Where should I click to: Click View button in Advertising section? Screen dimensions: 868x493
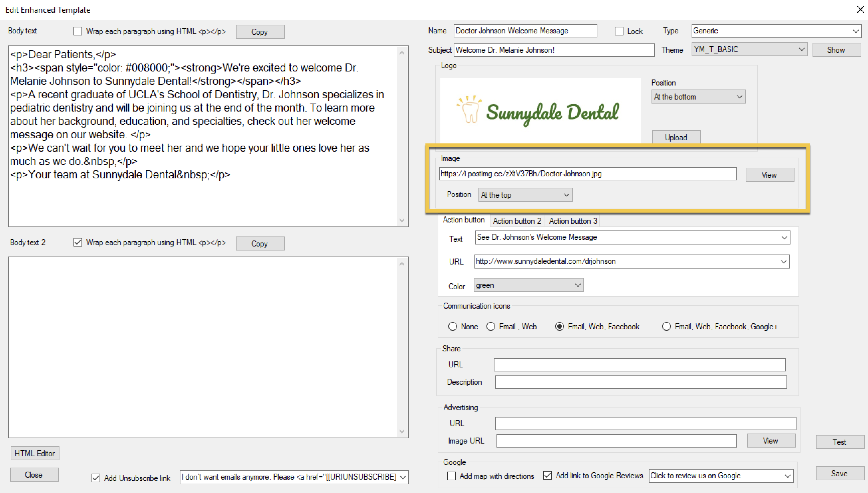[771, 441]
